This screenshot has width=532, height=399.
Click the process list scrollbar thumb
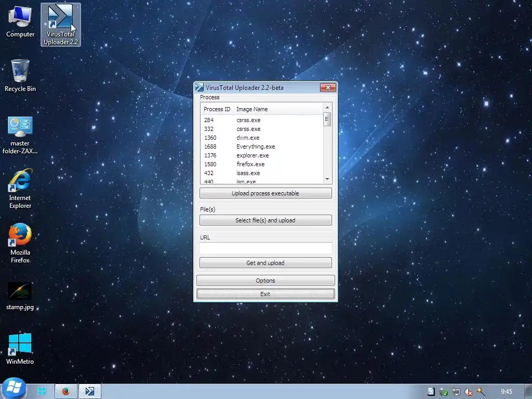[x=327, y=119]
